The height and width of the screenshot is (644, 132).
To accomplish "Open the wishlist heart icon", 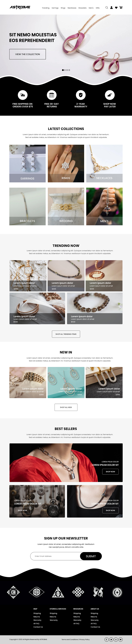I will (116, 7).
